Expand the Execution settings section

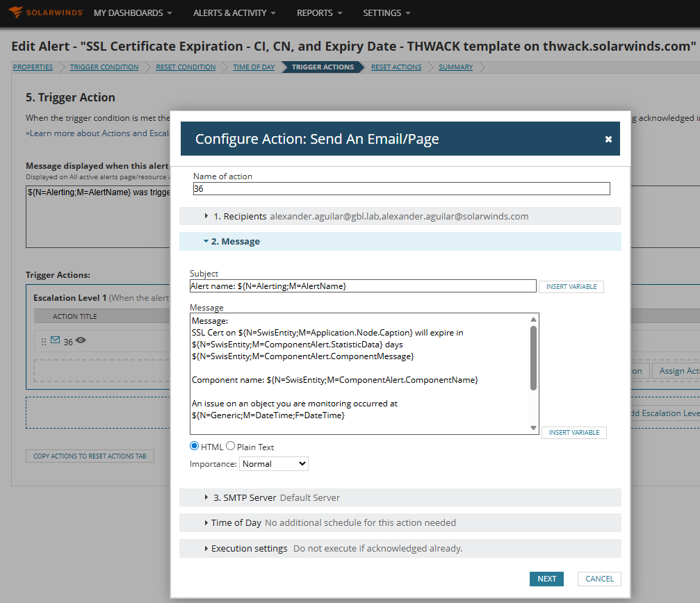[400, 549]
